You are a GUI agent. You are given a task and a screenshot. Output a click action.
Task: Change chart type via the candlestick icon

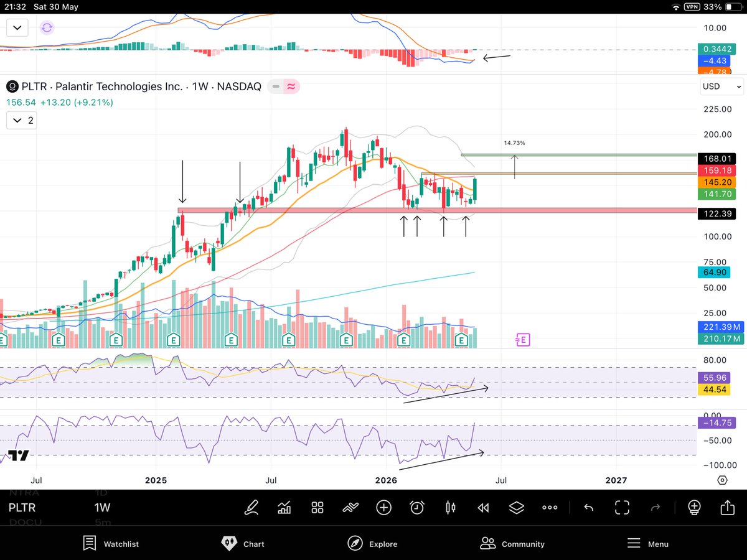(x=450, y=507)
